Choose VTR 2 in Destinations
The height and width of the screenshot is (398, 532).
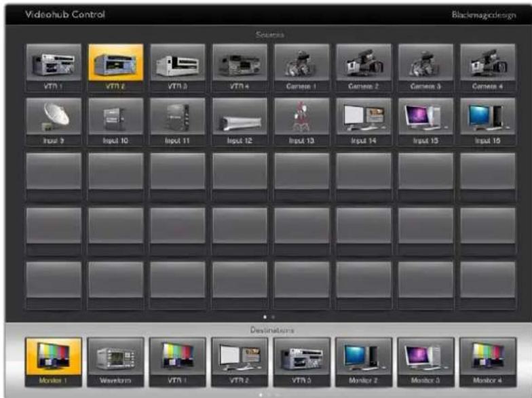coord(240,362)
